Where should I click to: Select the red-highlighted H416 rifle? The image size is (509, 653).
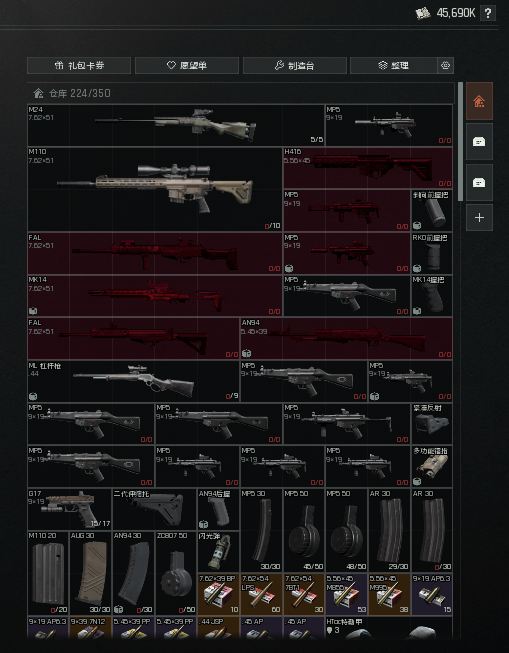tap(368, 168)
